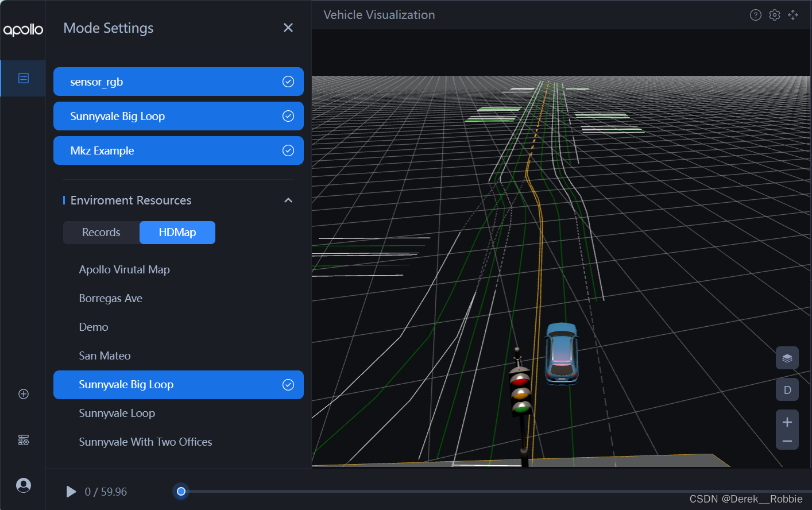Click the blue vehicle model in the viewport
Image resolution: width=812 pixels, height=510 pixels.
pos(562,354)
